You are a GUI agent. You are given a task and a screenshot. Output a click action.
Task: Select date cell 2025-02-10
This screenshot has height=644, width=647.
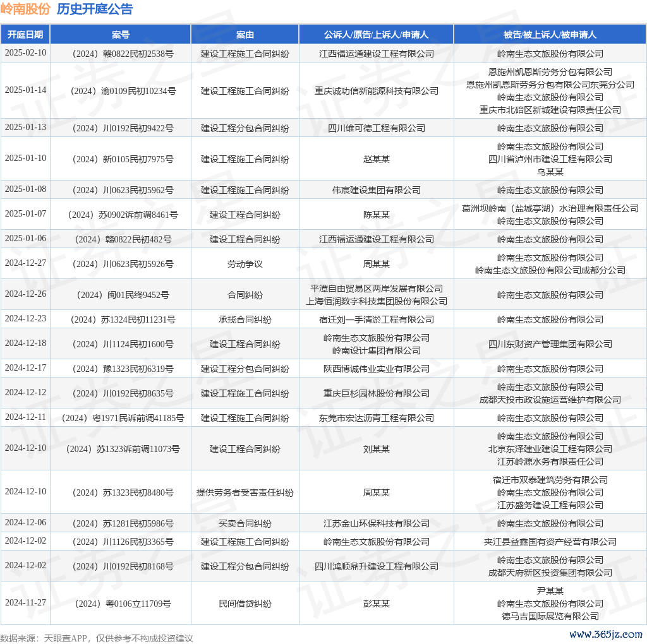(25, 53)
